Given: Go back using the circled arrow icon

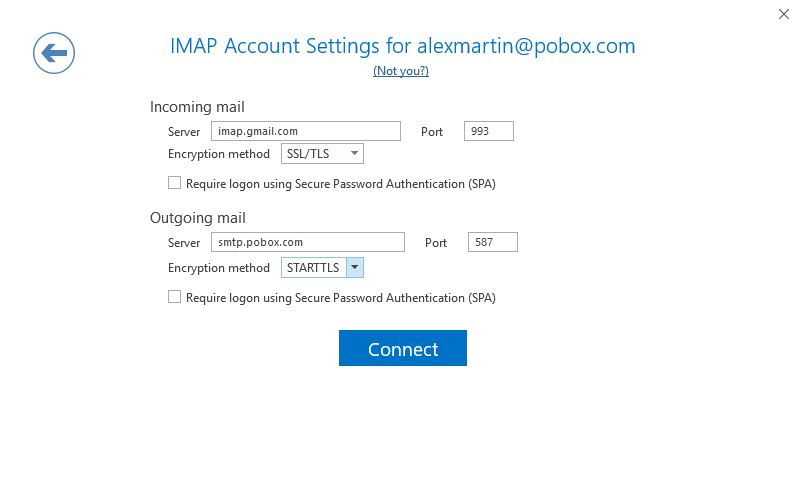Looking at the screenshot, I should [x=54, y=53].
